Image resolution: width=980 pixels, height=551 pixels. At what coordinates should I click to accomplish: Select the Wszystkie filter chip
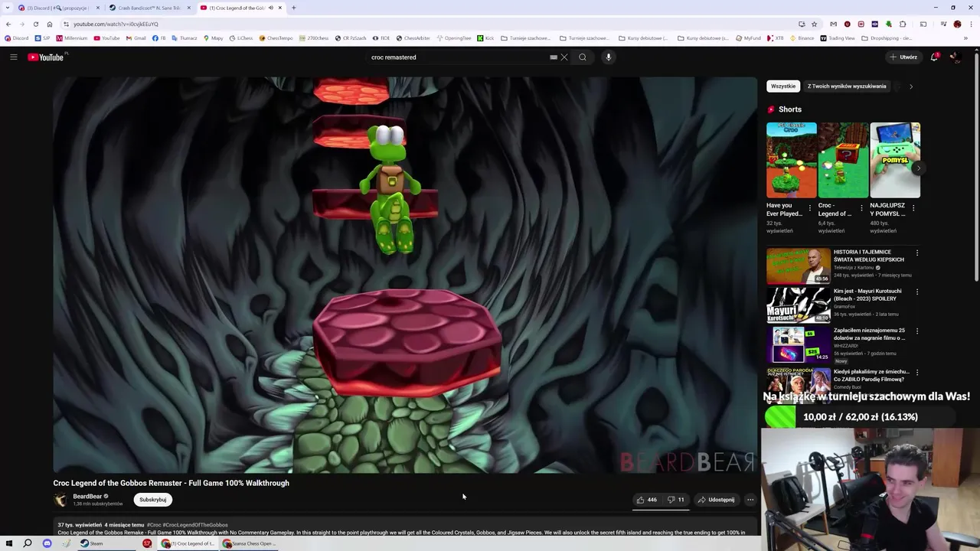pyautogui.click(x=783, y=86)
